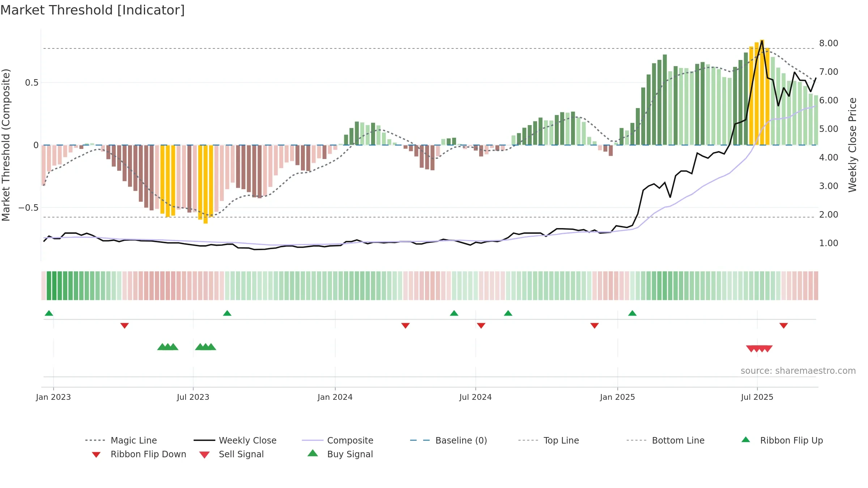Click the Buy Signal cluster before Jul 2023

tap(168, 347)
